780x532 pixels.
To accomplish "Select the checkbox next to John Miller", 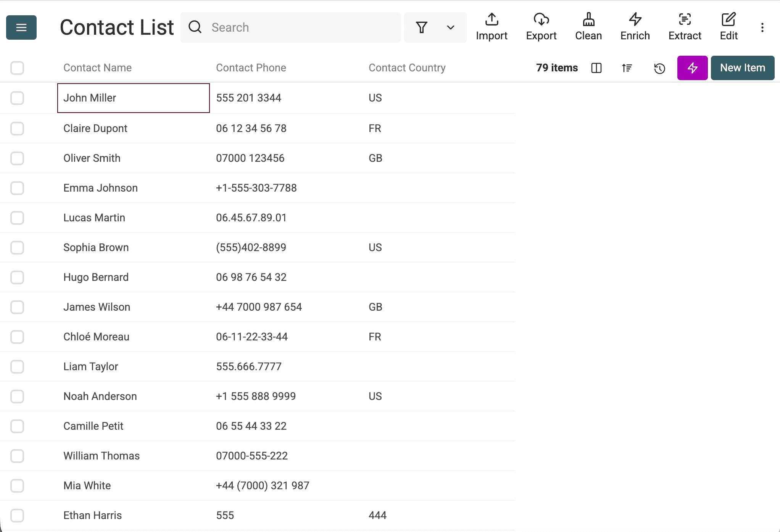I will [x=17, y=98].
